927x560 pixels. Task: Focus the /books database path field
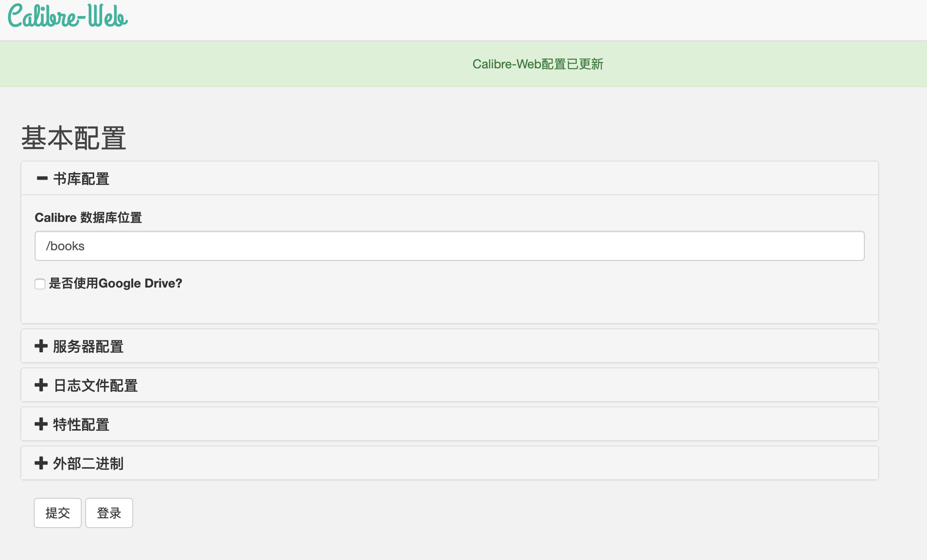coord(449,246)
